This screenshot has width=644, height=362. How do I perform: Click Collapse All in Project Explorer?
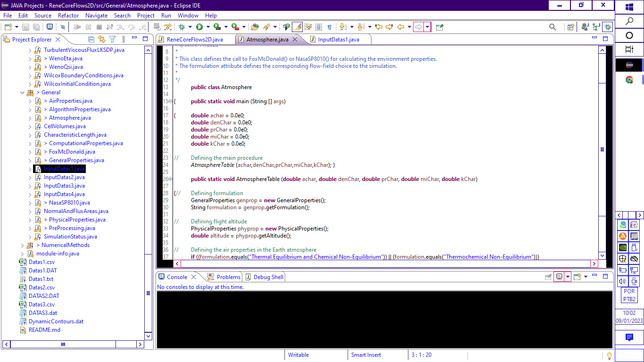click(91, 39)
